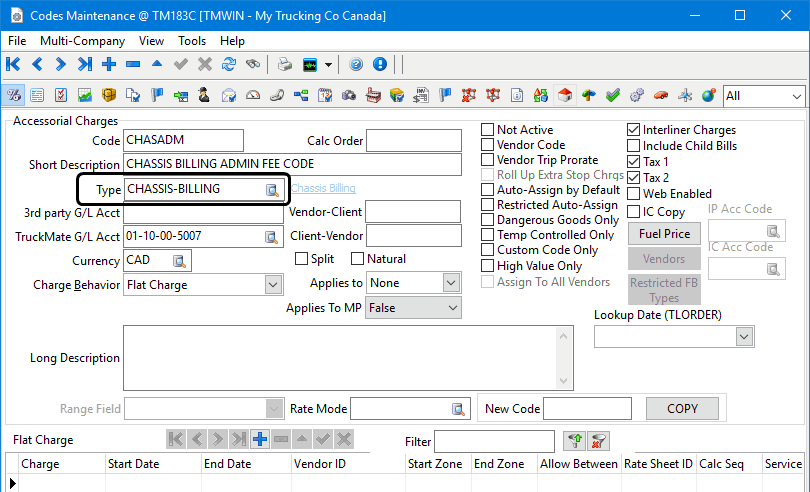Click the binoculars find icon
This screenshot has width=810, height=492.
click(253, 65)
